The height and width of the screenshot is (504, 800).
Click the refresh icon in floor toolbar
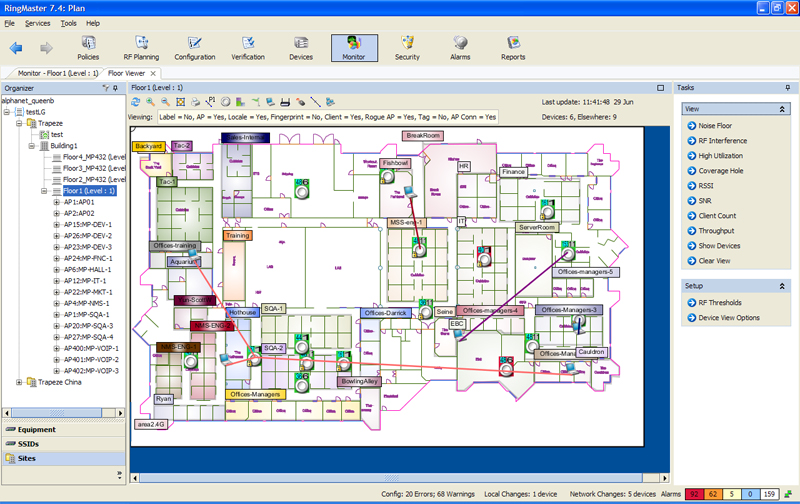pyautogui.click(x=136, y=102)
